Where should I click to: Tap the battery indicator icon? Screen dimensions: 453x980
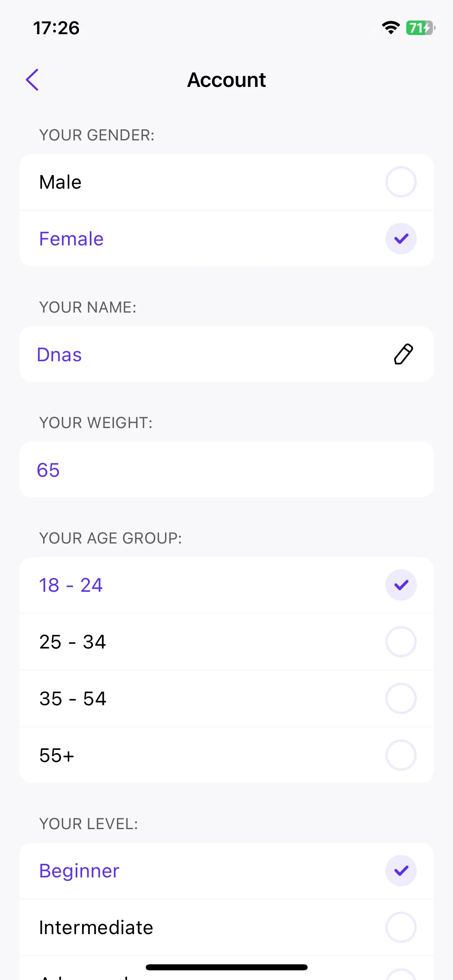tap(420, 28)
